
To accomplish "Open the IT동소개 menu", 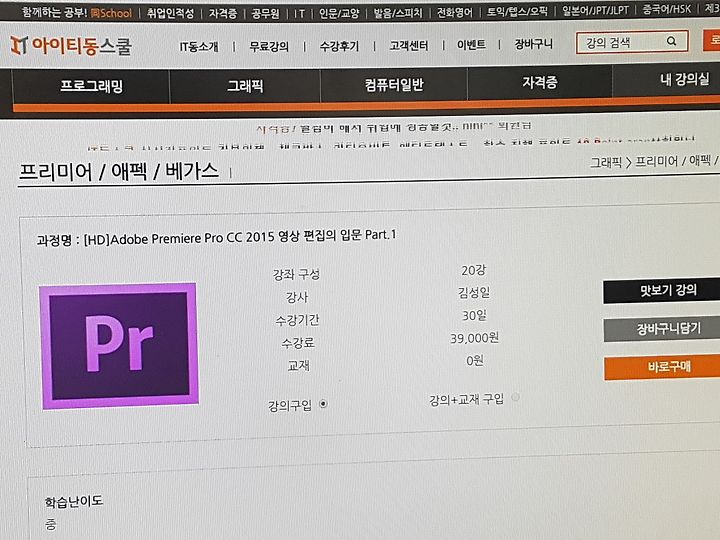I will pyautogui.click(x=199, y=46).
